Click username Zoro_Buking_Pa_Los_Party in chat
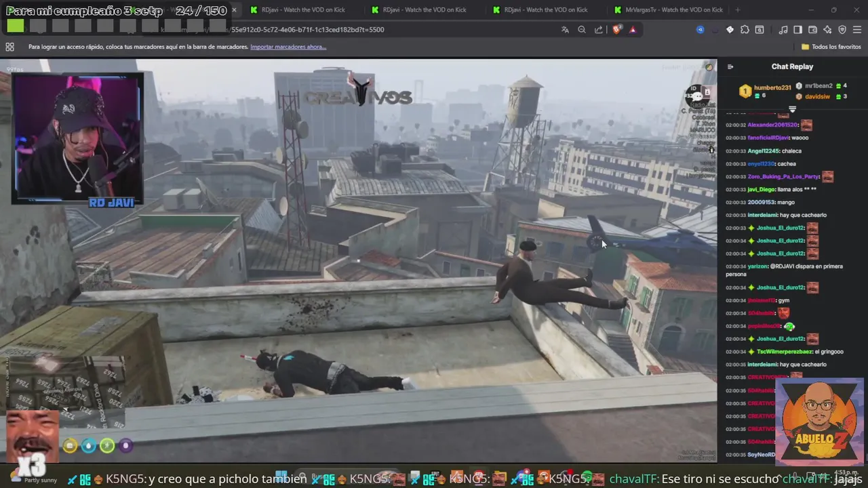Viewport: 868px width, 488px height. click(783, 177)
